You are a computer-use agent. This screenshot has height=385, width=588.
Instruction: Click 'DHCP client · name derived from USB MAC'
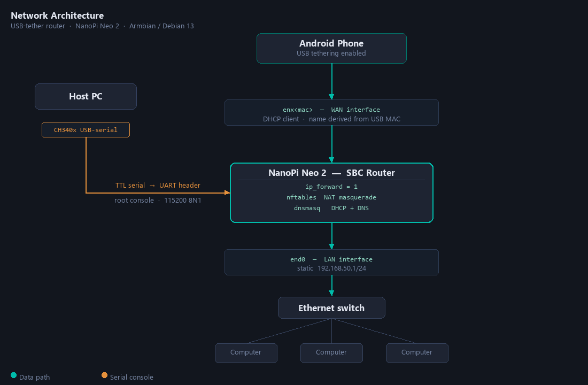(x=331, y=119)
